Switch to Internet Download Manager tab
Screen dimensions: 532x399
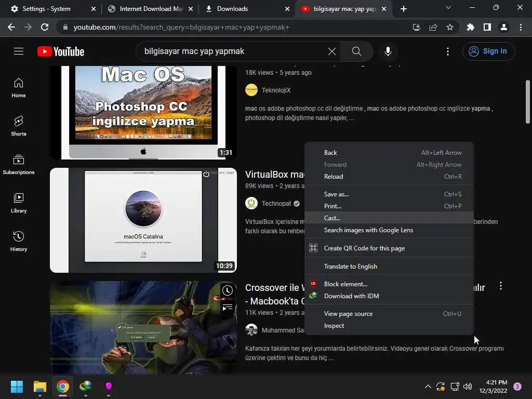point(149,9)
